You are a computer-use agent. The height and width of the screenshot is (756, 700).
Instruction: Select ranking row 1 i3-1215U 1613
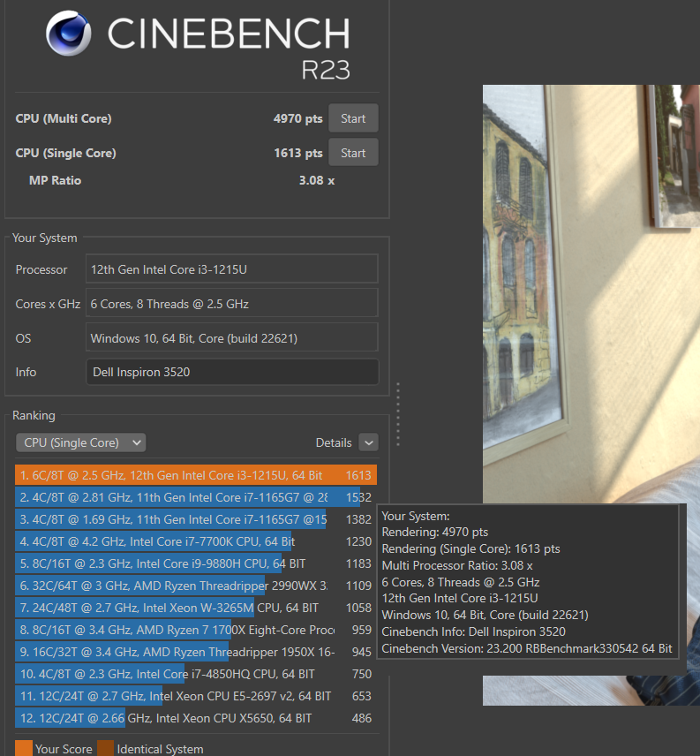click(196, 475)
